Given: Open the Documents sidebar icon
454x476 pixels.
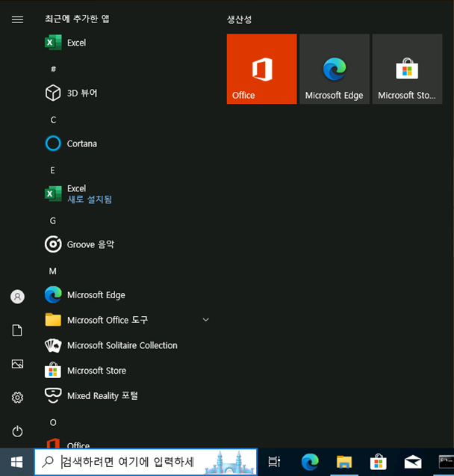Looking at the screenshot, I should [17, 330].
